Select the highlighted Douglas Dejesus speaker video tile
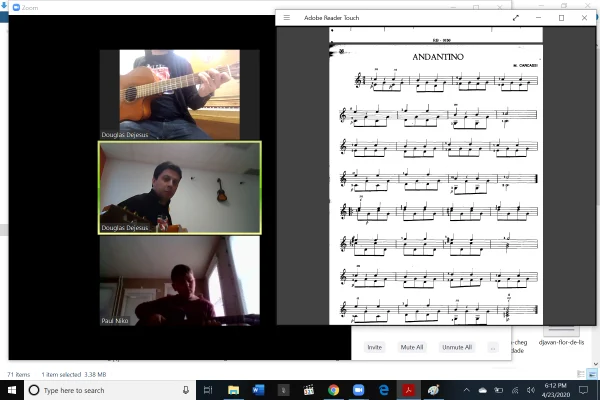Screen dimensions: 600x400 pyautogui.click(x=180, y=188)
